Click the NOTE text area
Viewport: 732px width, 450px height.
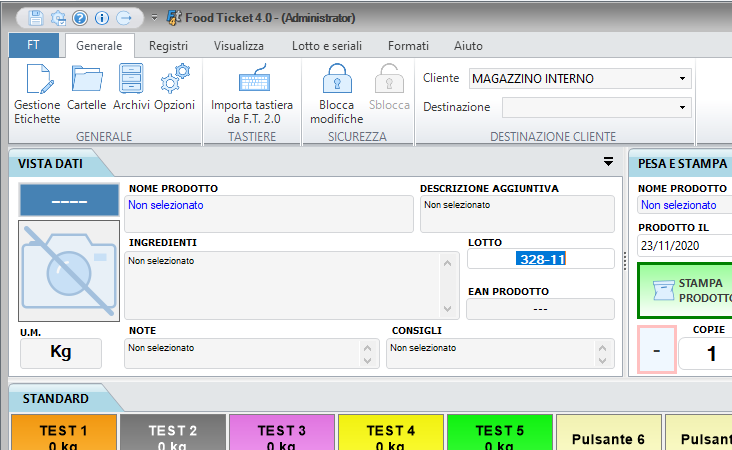(x=252, y=353)
